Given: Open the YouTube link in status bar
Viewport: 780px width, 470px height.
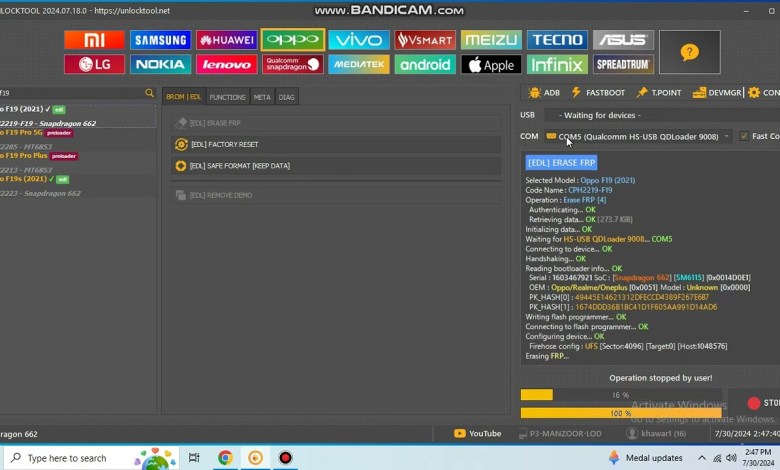Looking at the screenshot, I should (x=478, y=434).
